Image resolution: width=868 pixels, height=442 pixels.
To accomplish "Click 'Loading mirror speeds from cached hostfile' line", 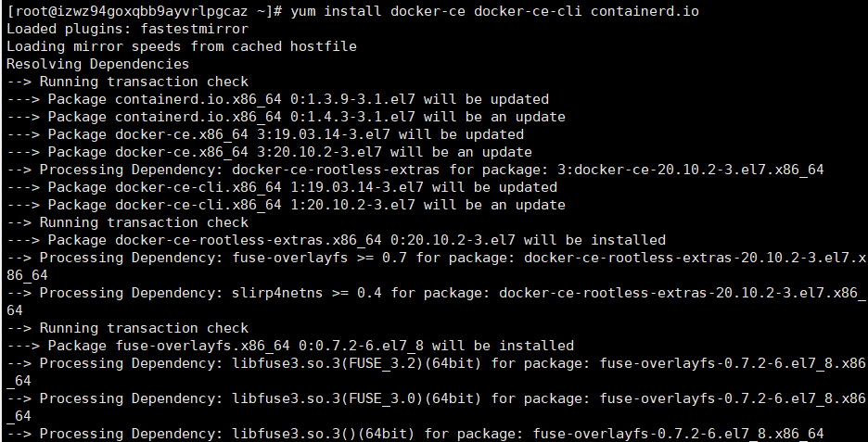I will [x=182, y=46].
